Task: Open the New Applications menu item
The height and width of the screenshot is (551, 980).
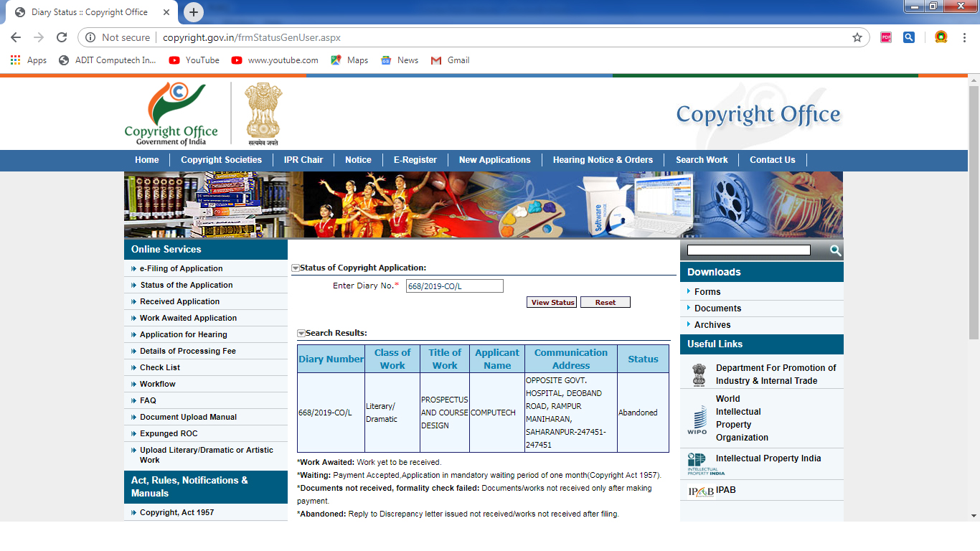Action: coord(494,160)
